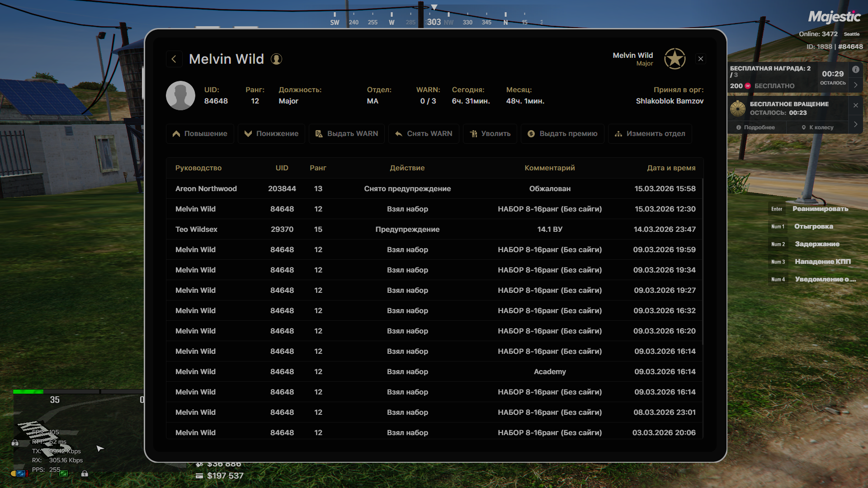The width and height of the screenshot is (868, 488).
Task: Click Снять WARN button
Action: 424,134
